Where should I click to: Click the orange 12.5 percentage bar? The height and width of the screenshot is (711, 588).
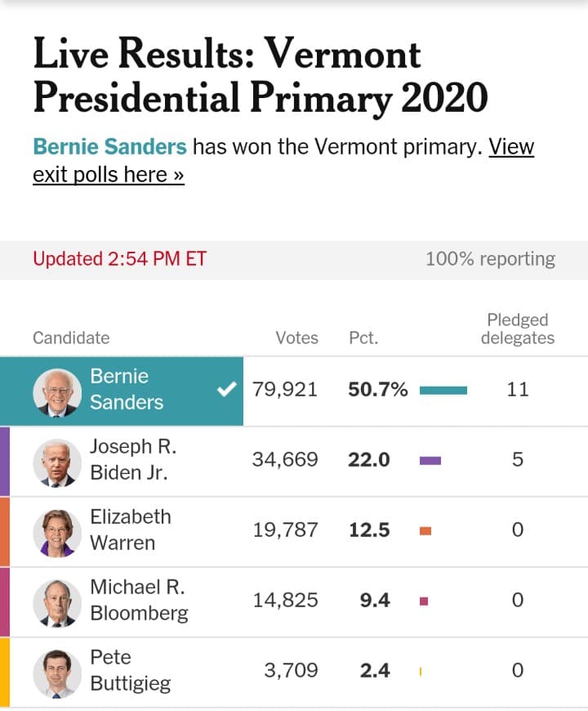click(425, 530)
